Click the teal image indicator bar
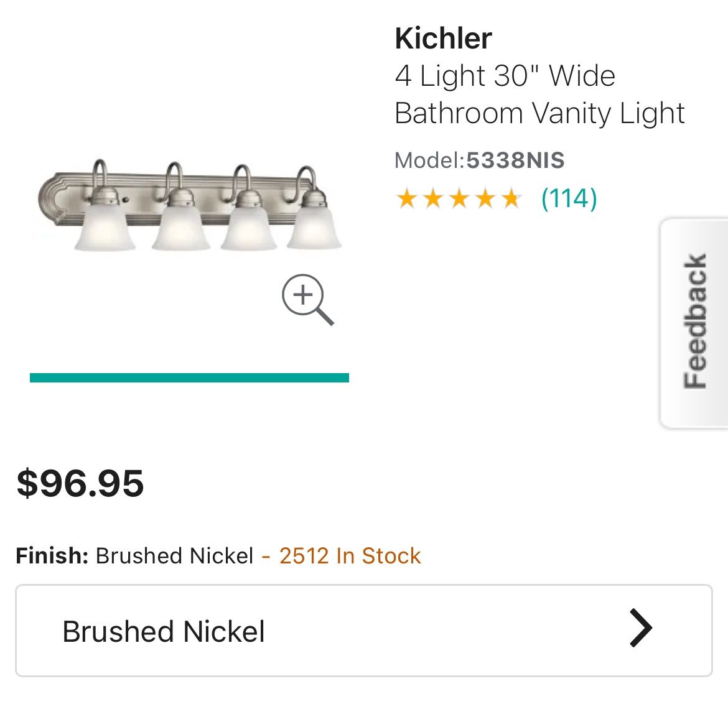Screen dimensions: 728x722 coord(189,377)
